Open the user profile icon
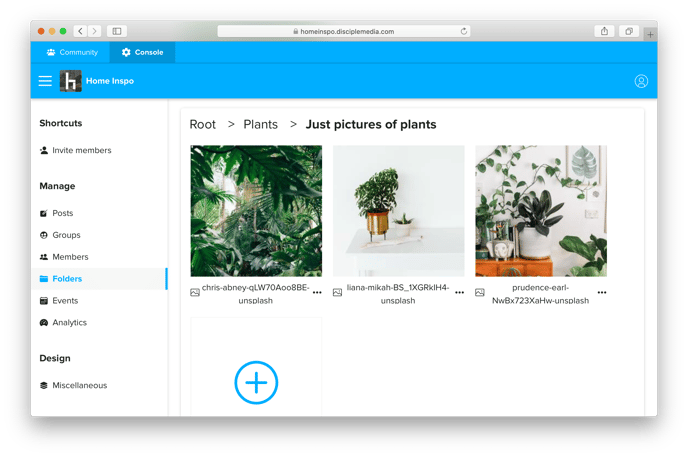 (641, 81)
